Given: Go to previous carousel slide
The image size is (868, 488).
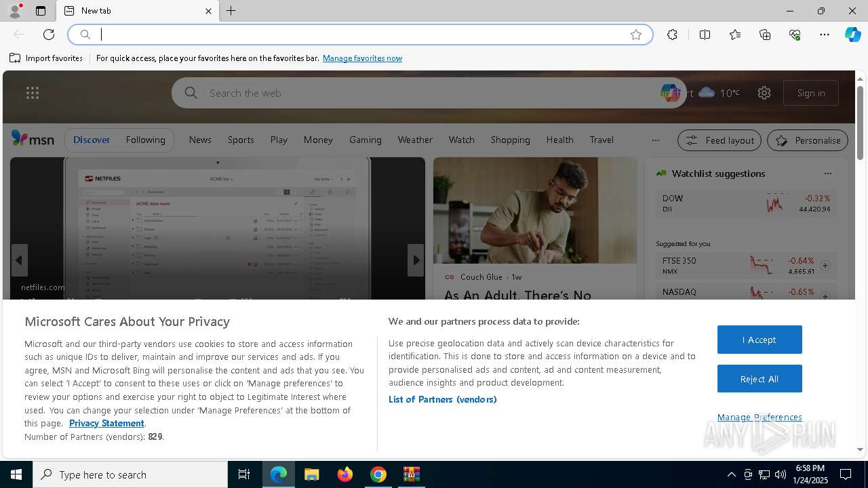Looking at the screenshot, I should pos(19,260).
